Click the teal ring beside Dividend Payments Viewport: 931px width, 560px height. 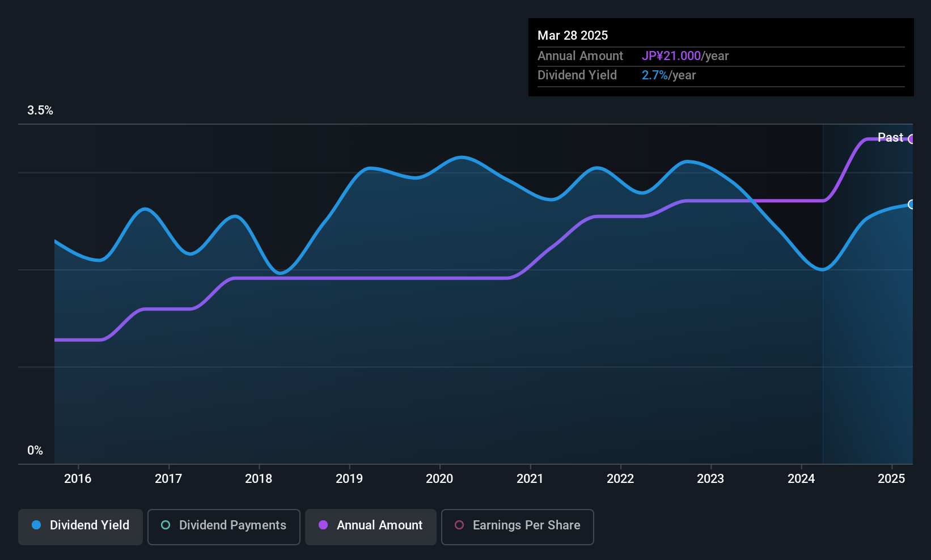[166, 525]
